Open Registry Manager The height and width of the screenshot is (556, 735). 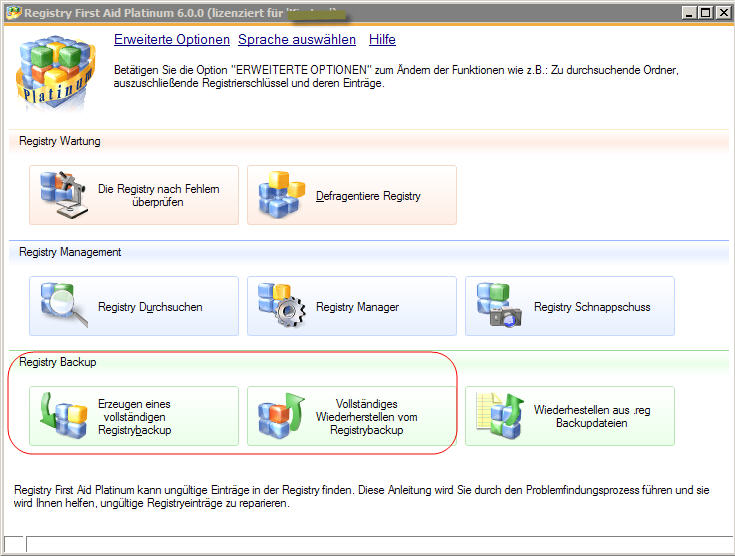pos(352,306)
